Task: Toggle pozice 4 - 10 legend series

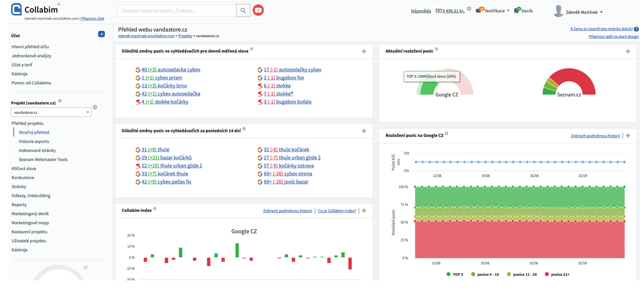Action: pyautogui.click(x=485, y=274)
